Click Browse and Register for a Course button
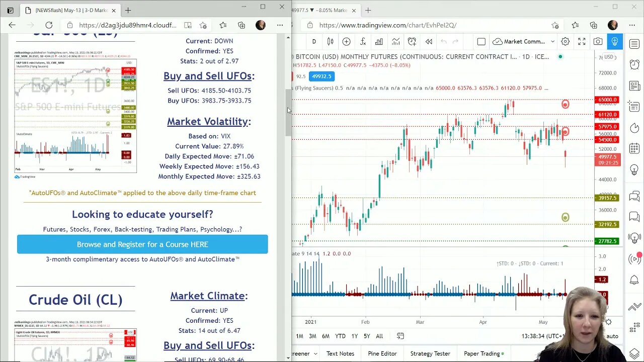 click(142, 244)
